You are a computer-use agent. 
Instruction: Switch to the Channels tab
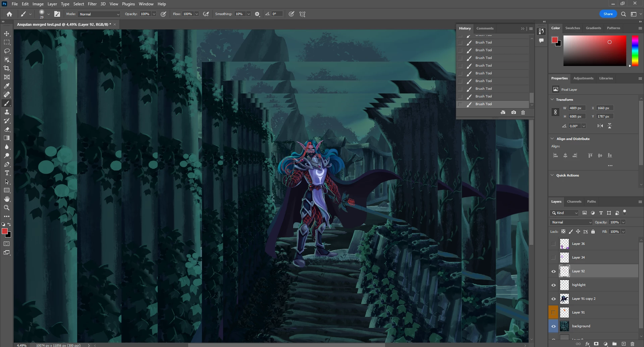[x=574, y=202]
